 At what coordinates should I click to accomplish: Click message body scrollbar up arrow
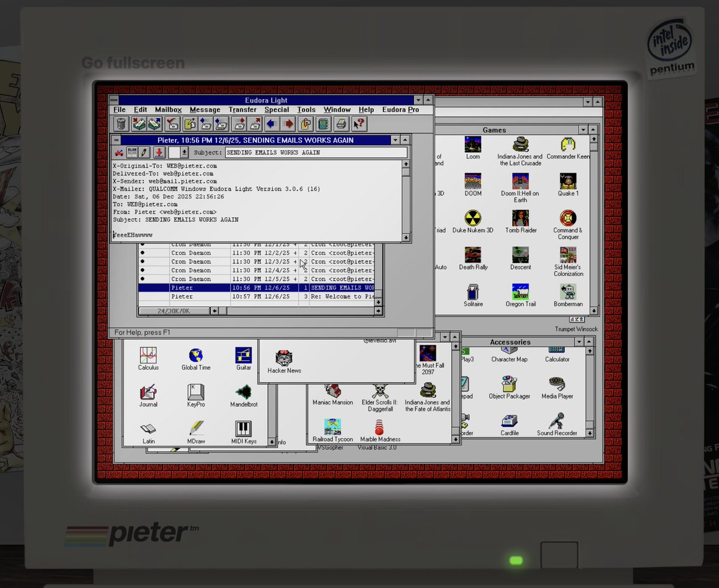pyautogui.click(x=406, y=164)
